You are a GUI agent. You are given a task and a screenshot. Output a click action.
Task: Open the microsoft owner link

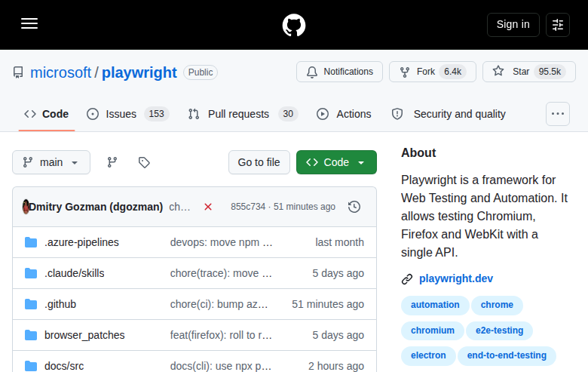pyautogui.click(x=60, y=72)
